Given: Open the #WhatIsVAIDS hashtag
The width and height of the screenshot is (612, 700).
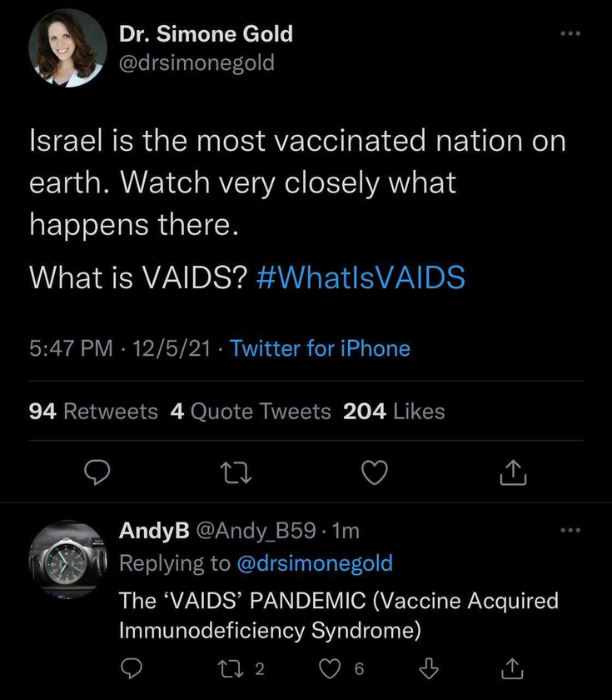Looking at the screenshot, I should [x=361, y=277].
